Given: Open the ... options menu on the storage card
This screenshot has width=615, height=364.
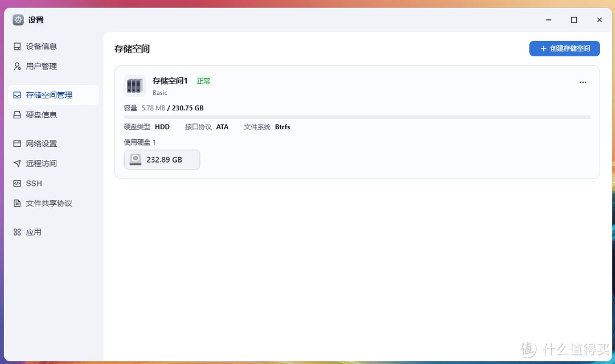Looking at the screenshot, I should (583, 82).
